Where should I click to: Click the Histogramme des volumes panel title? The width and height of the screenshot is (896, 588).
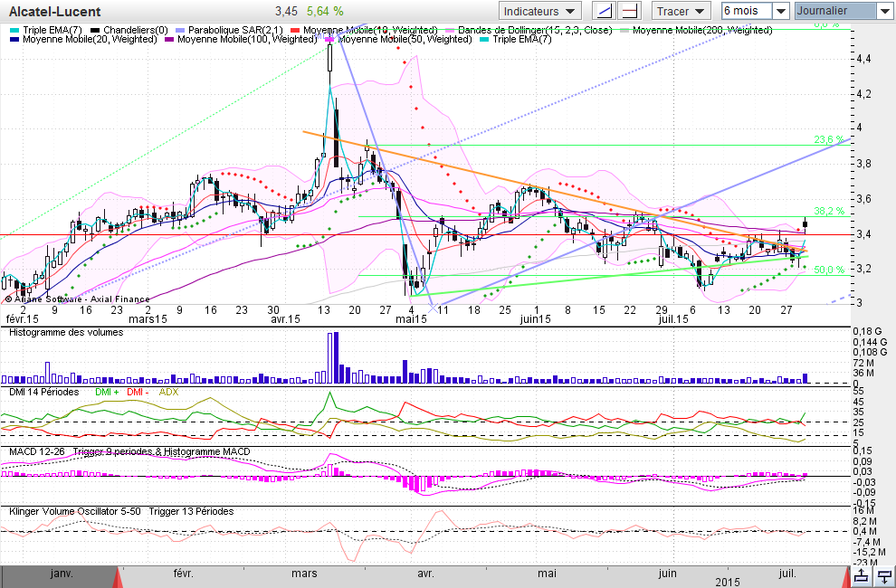tap(66, 332)
